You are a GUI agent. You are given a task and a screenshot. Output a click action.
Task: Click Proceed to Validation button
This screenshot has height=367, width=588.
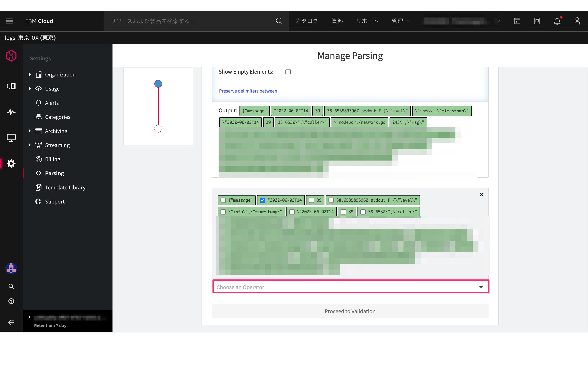pos(350,311)
